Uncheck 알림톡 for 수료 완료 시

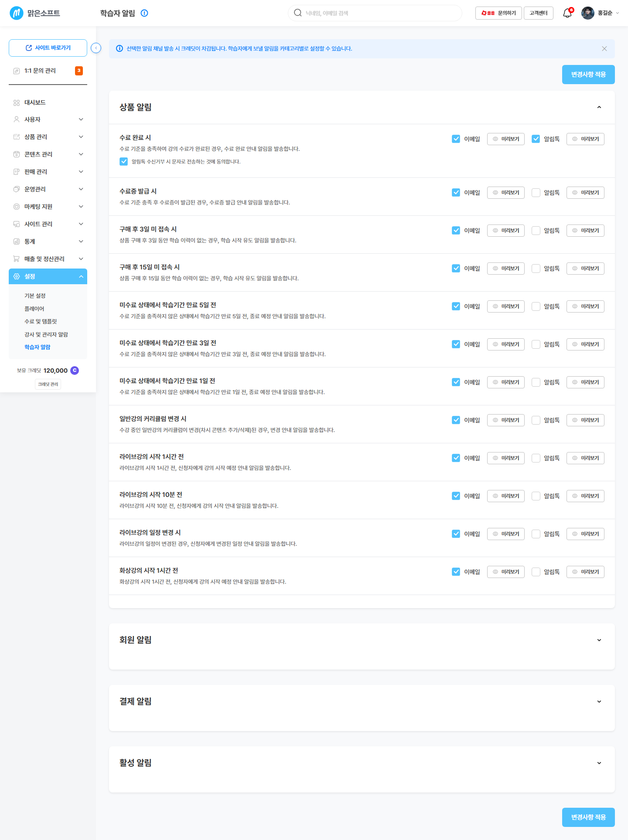point(536,139)
